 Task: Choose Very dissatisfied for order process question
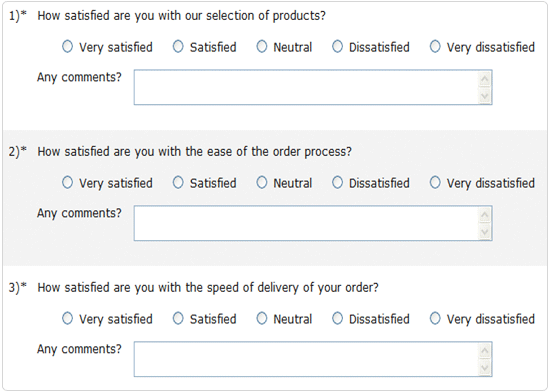[x=435, y=182]
